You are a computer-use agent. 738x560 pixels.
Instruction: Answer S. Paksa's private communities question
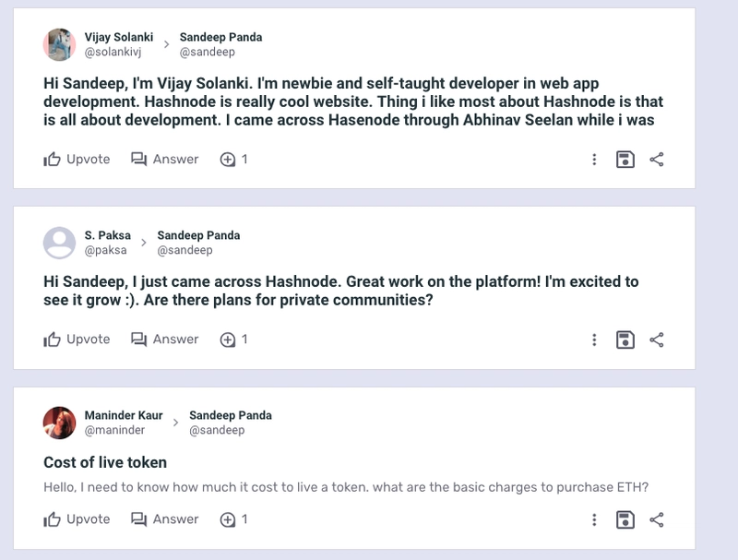pyautogui.click(x=165, y=340)
